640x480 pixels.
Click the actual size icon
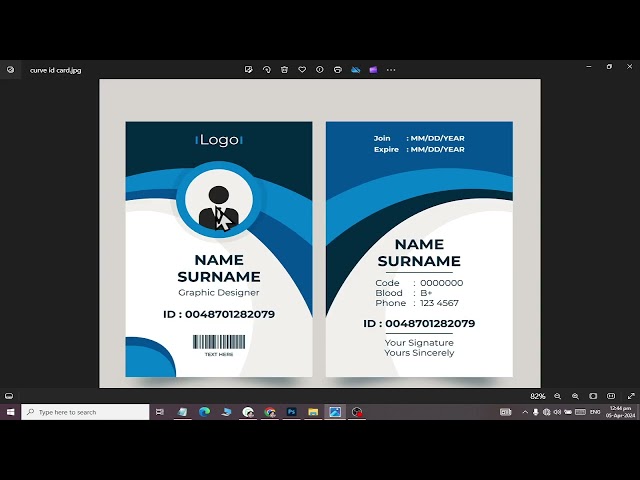click(611, 396)
